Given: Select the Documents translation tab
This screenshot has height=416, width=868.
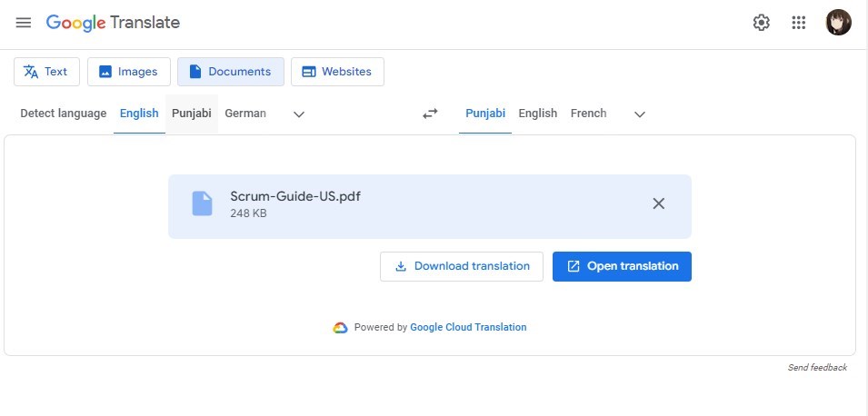Looking at the screenshot, I should [x=231, y=72].
